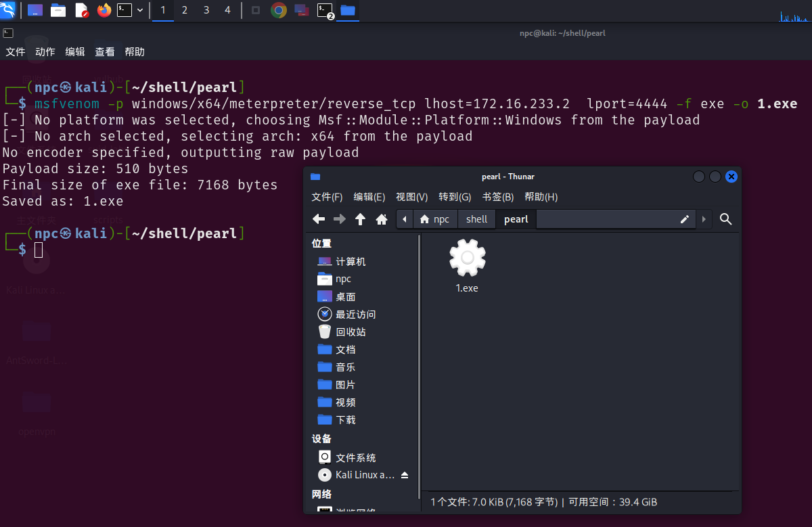812x527 pixels.
Task: Click the gray square taskbar window button
Action: click(256, 10)
